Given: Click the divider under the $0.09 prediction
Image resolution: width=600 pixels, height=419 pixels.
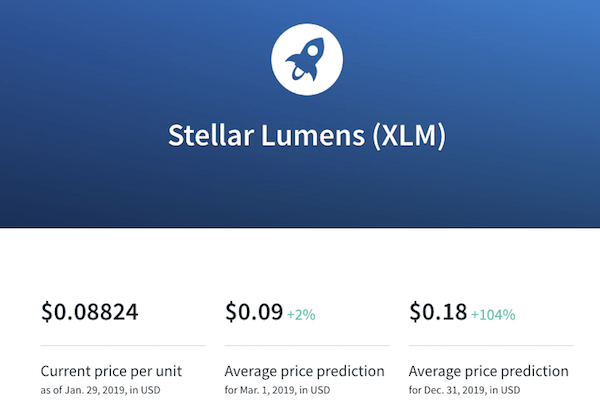Looking at the screenshot, I should (x=307, y=346).
